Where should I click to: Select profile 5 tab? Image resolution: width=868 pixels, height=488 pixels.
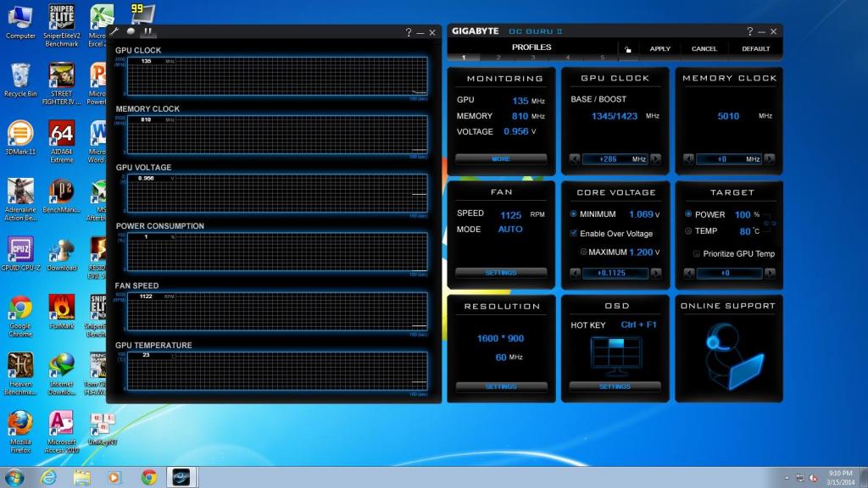603,58
